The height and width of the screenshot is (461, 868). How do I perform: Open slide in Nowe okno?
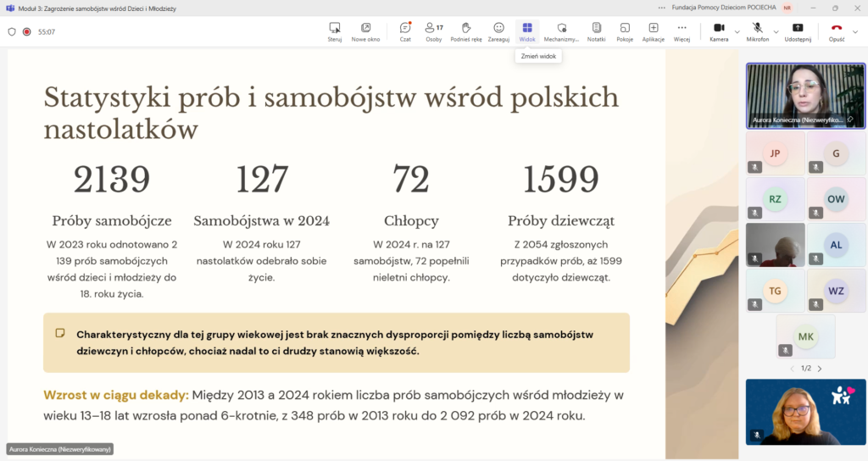click(365, 31)
